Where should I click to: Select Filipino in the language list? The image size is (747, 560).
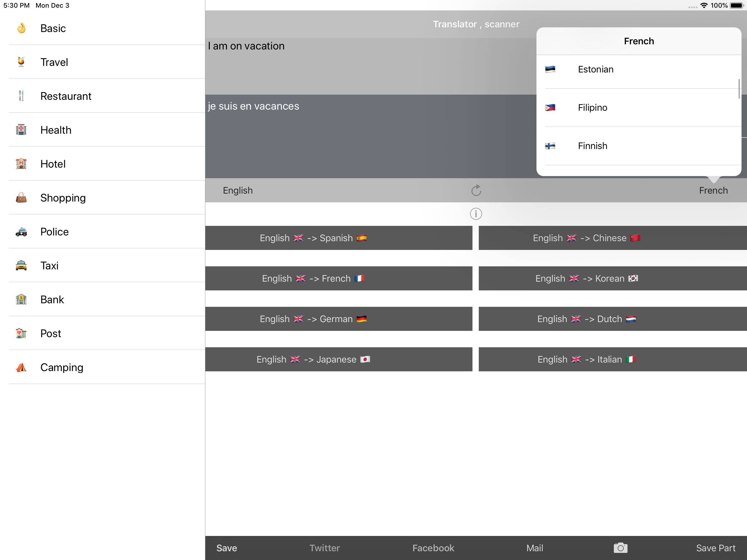(x=639, y=107)
